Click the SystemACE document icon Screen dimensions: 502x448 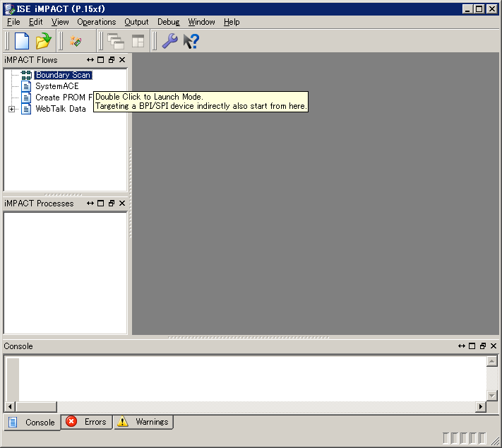point(26,86)
